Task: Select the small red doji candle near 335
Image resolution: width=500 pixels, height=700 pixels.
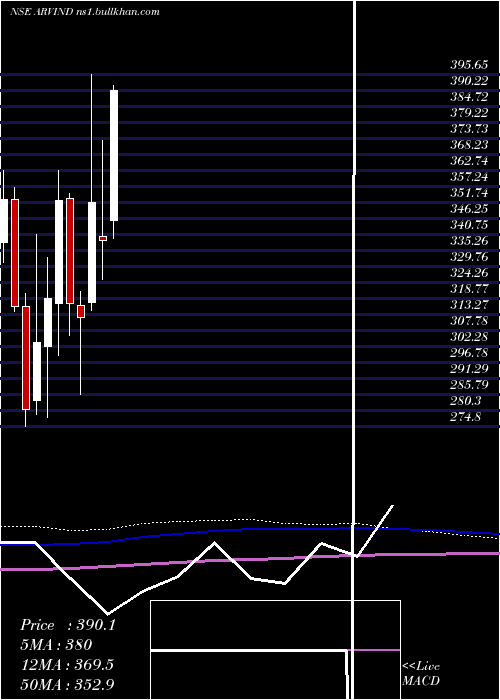Action: 103,238
